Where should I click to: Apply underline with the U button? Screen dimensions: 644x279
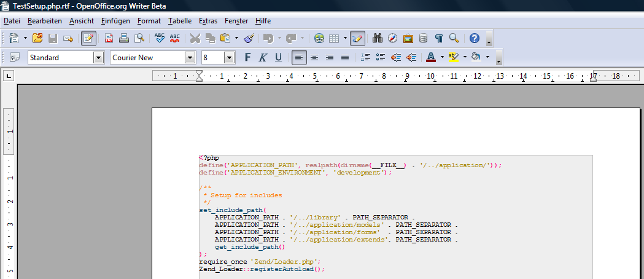coord(278,58)
